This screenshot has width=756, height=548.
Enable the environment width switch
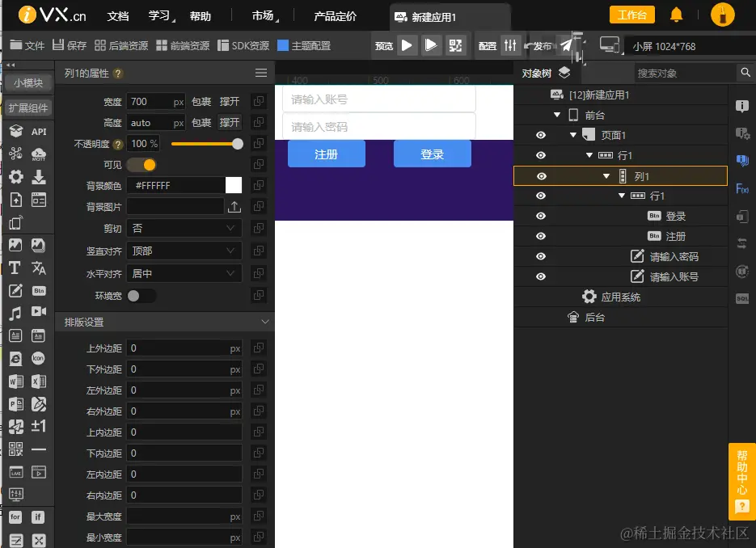click(x=141, y=296)
